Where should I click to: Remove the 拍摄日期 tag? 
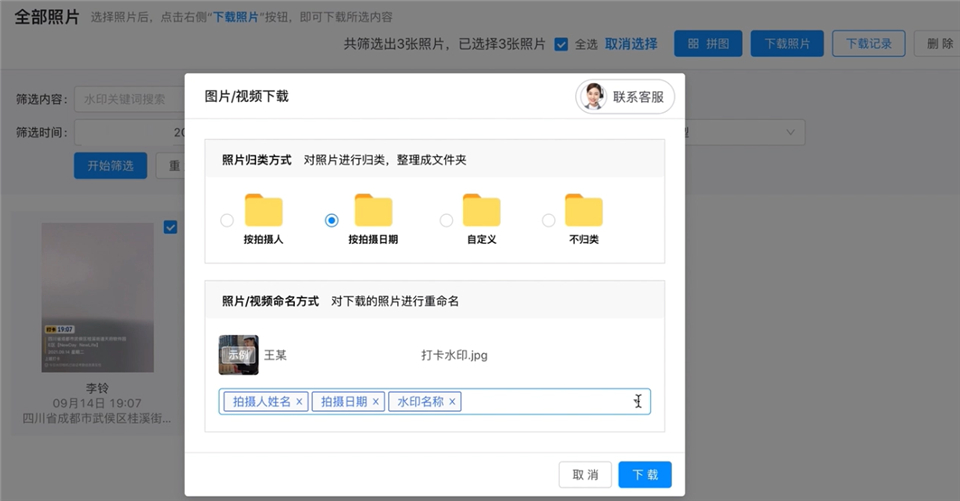click(x=376, y=402)
